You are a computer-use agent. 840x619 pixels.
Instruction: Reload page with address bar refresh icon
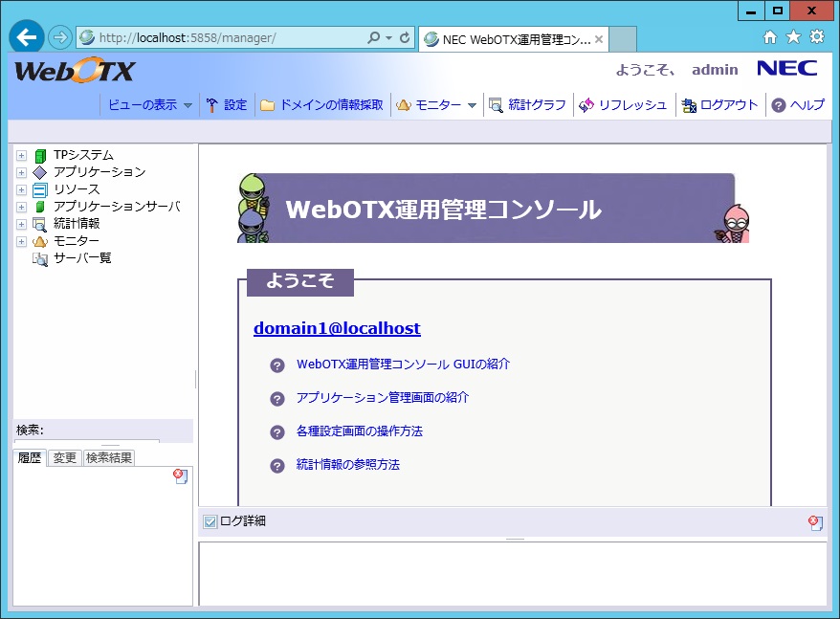pyautogui.click(x=405, y=37)
